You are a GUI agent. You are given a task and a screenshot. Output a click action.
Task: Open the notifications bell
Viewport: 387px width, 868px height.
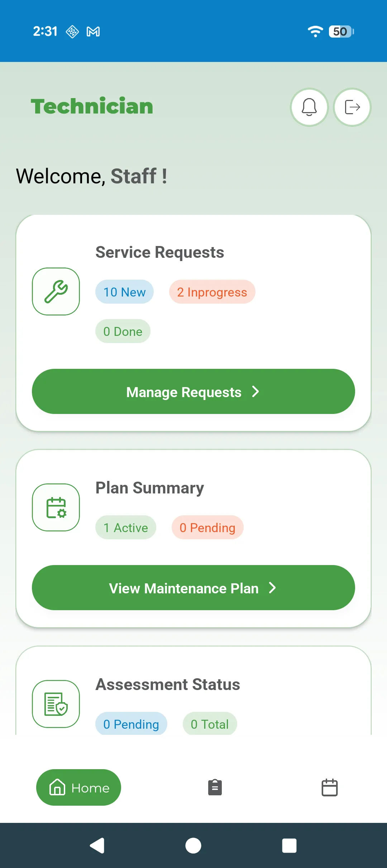pyautogui.click(x=309, y=107)
